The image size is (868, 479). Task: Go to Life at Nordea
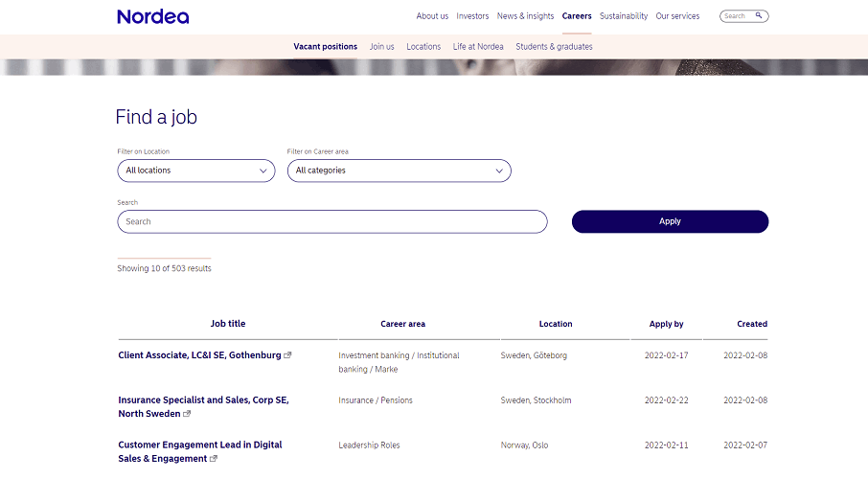tap(478, 47)
